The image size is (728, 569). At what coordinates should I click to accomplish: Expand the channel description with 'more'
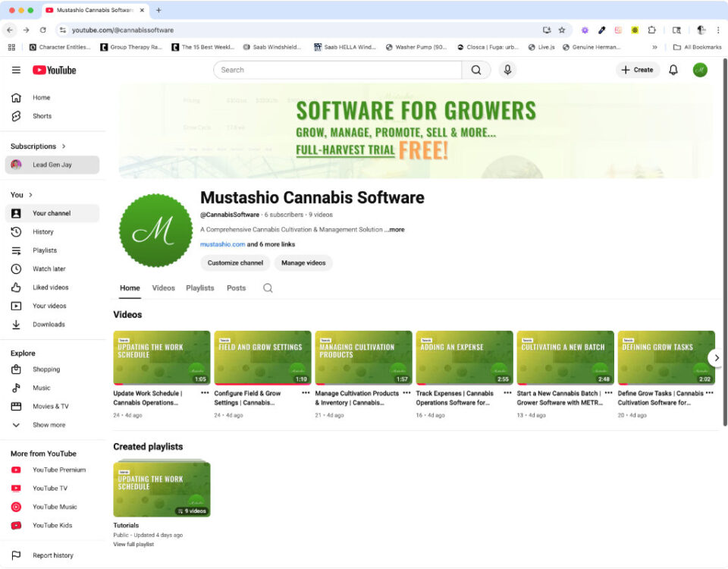pyautogui.click(x=394, y=230)
